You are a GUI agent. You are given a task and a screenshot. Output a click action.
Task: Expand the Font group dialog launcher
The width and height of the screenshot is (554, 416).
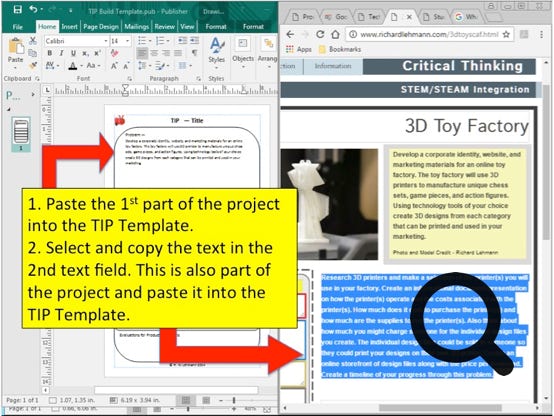click(x=130, y=78)
